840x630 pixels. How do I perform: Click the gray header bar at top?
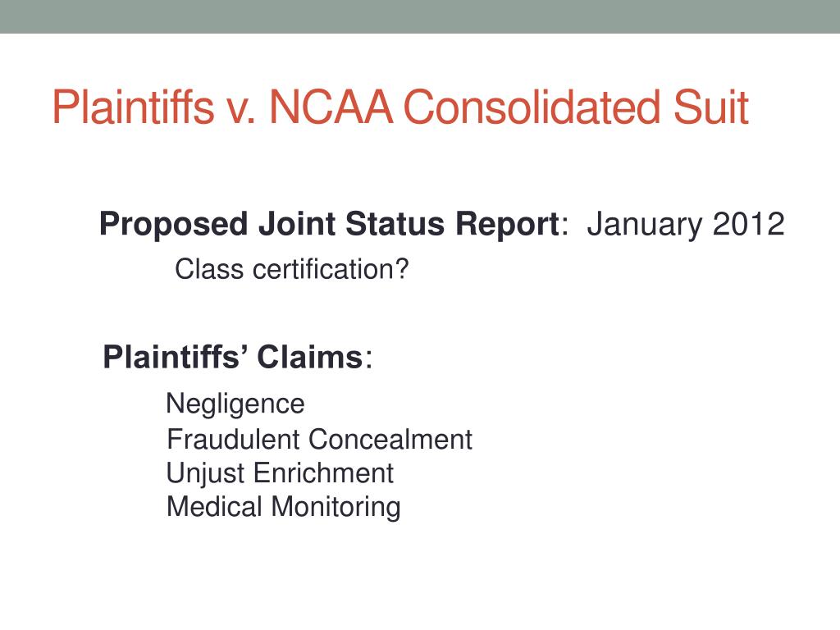pyautogui.click(x=420, y=16)
